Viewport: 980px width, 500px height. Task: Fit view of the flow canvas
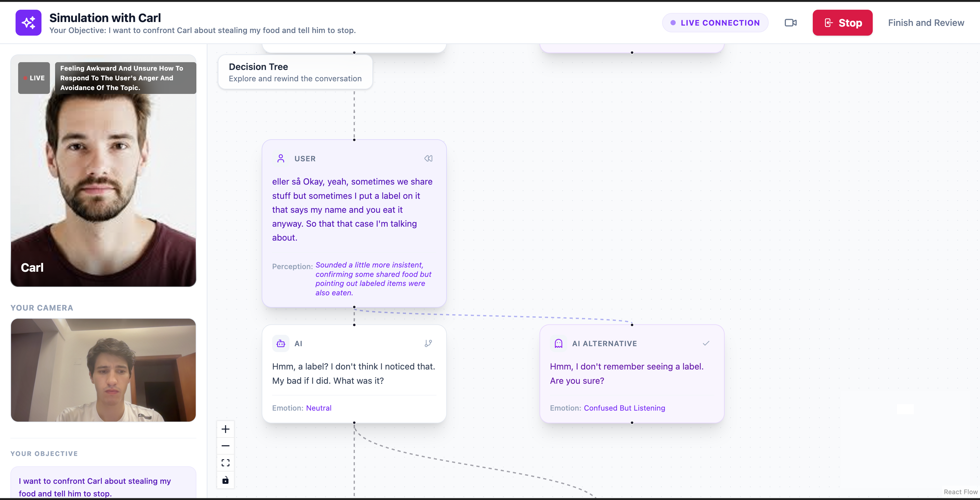pyautogui.click(x=226, y=463)
